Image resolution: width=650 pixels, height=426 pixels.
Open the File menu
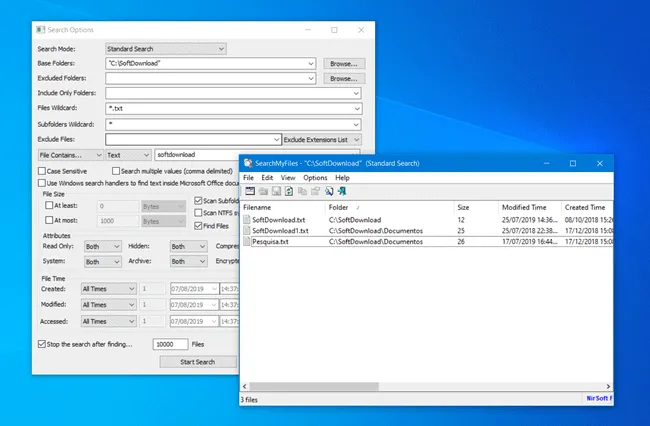click(248, 177)
